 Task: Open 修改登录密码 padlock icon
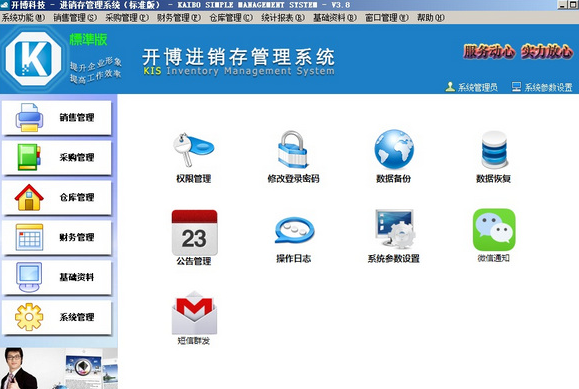pyautogui.click(x=293, y=150)
